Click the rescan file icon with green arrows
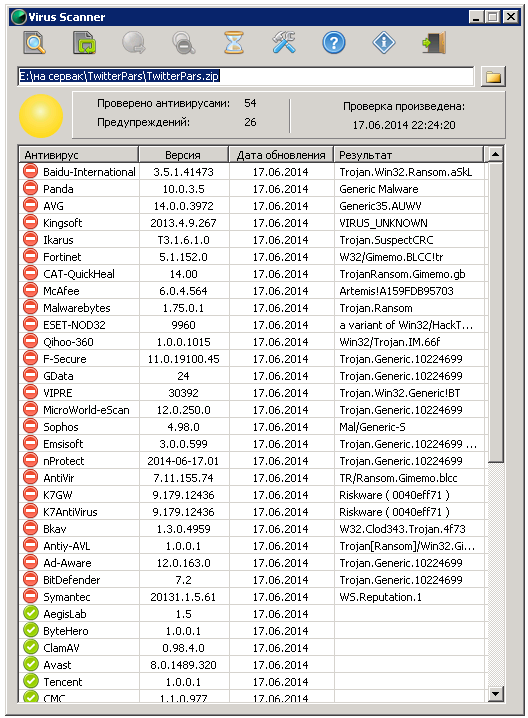The width and height of the screenshot is (528, 718). point(84,43)
